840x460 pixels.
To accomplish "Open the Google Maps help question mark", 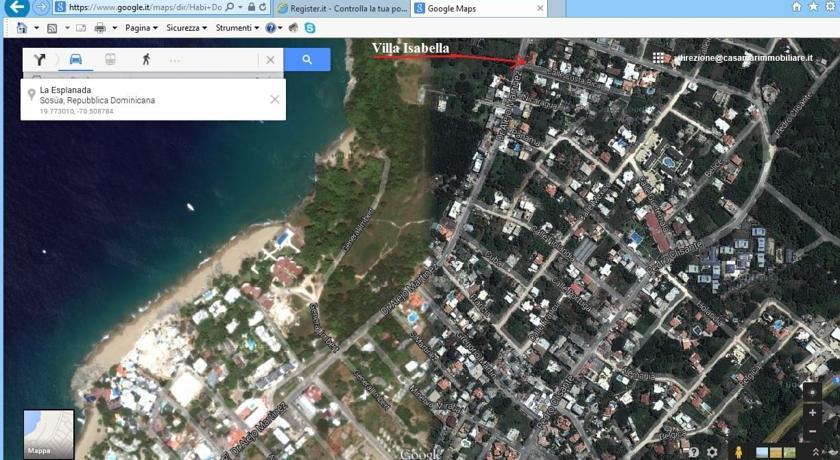I will coord(694,452).
